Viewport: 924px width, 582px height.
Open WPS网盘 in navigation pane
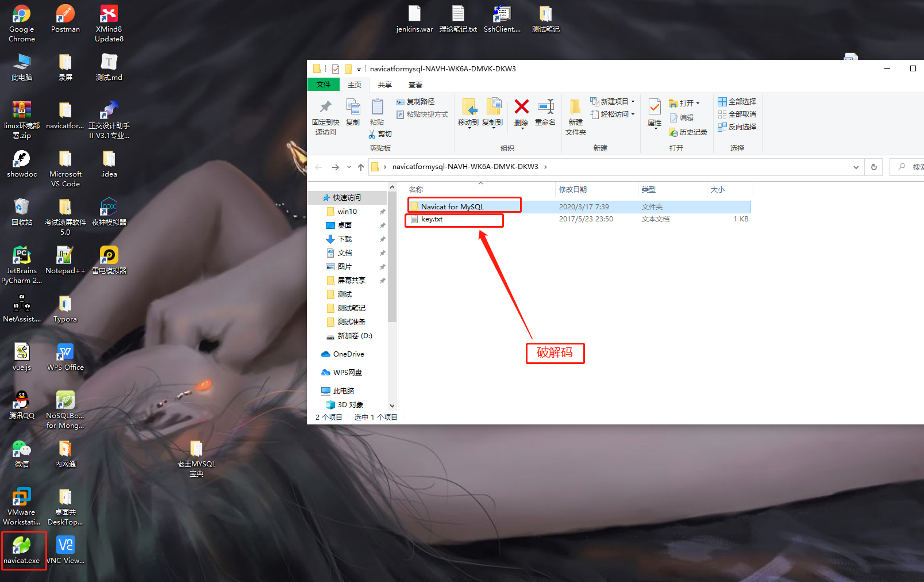tap(347, 373)
